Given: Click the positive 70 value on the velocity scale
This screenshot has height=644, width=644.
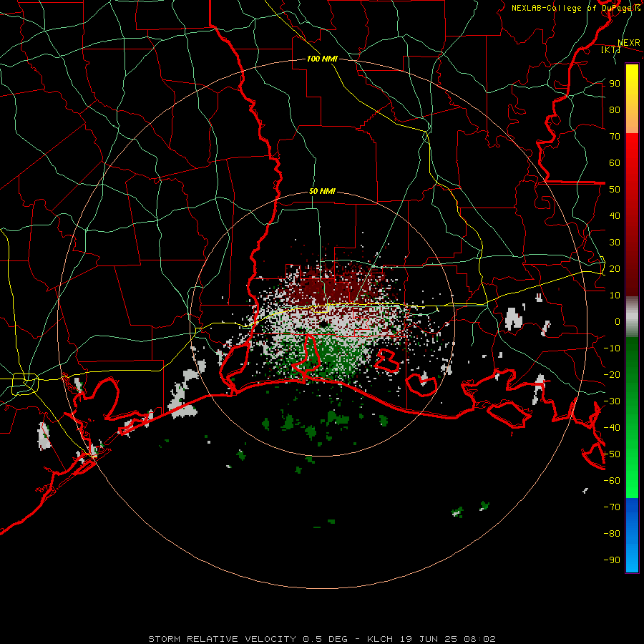Looking at the screenshot, I should coord(615,137).
